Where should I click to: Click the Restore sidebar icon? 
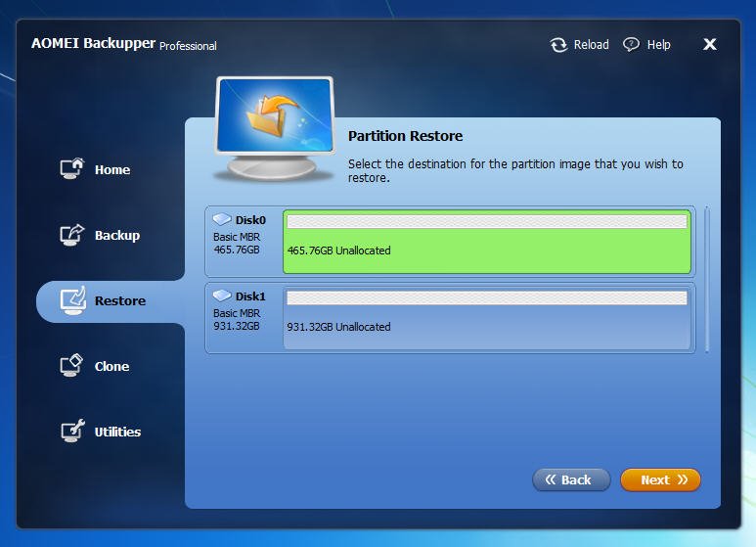(72, 300)
